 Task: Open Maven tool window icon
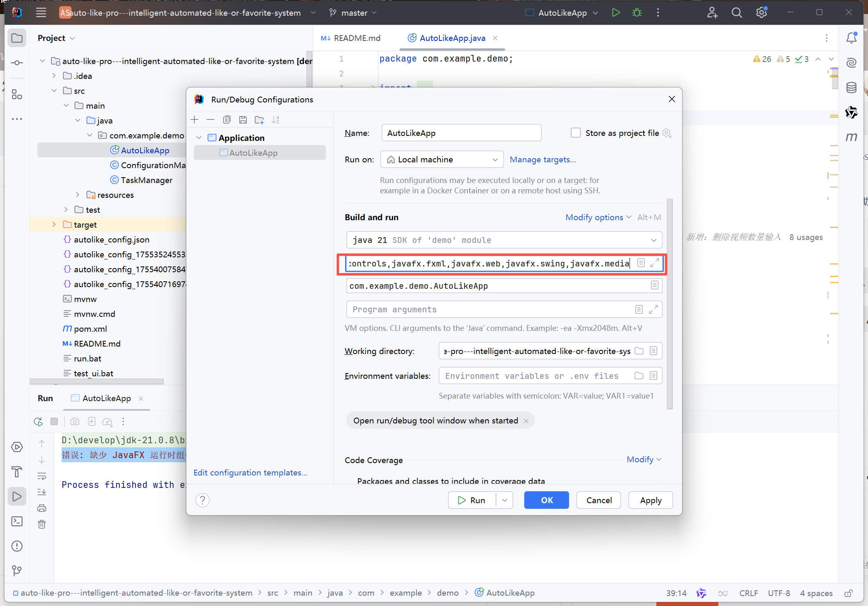[x=851, y=137]
